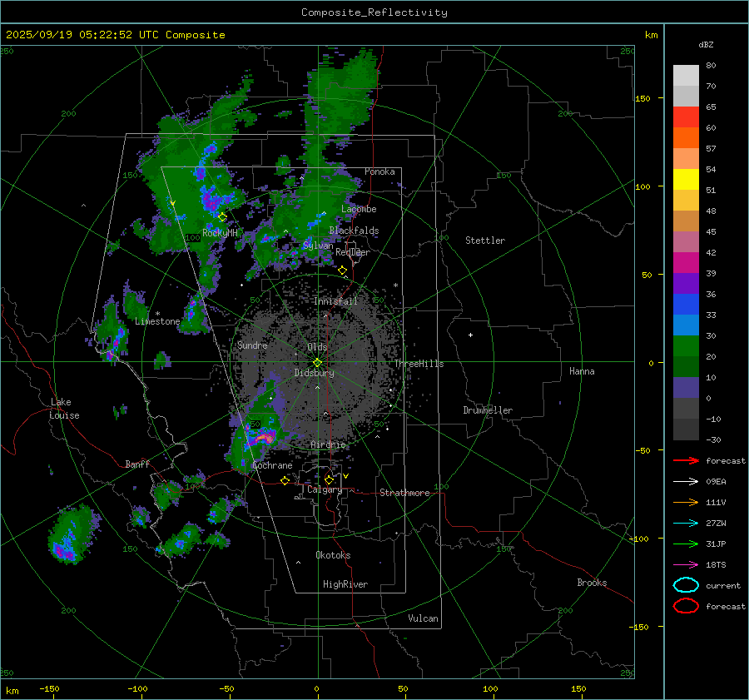Image resolution: width=749 pixels, height=700 pixels.
Task: Select the yellow diamond marker near RedDeer
Action: (x=342, y=271)
